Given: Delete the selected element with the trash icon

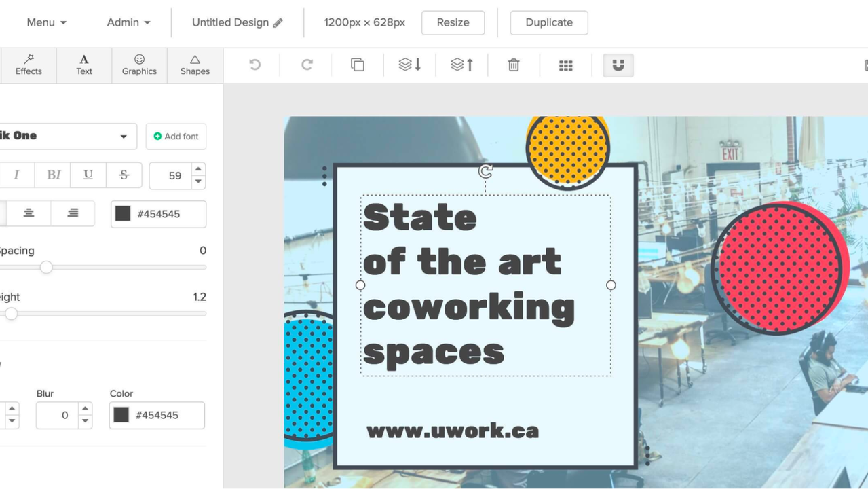Looking at the screenshot, I should click(514, 65).
